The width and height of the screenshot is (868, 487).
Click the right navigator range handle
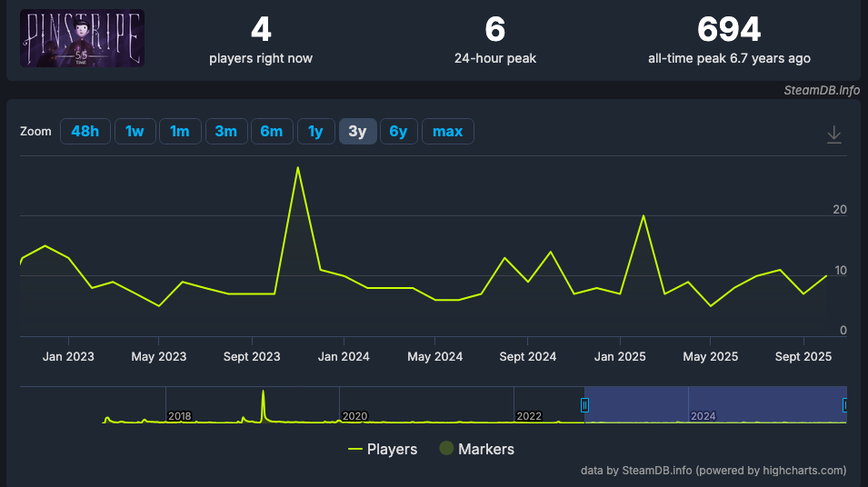point(844,405)
